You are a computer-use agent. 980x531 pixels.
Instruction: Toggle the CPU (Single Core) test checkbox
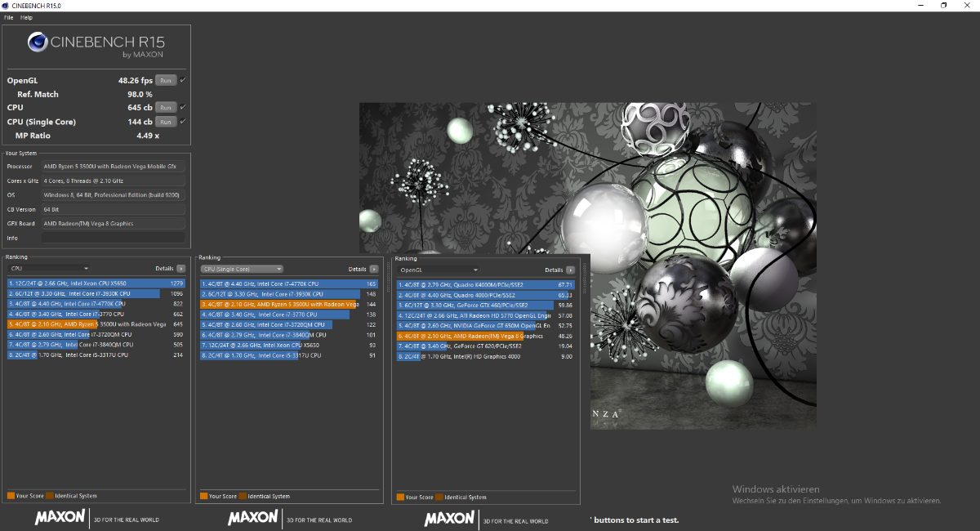pos(182,121)
